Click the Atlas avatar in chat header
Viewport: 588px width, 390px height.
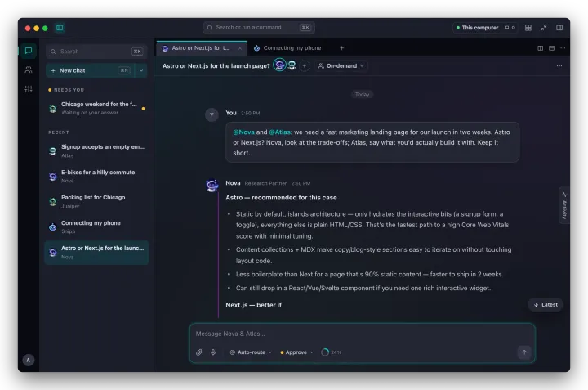tap(292, 65)
